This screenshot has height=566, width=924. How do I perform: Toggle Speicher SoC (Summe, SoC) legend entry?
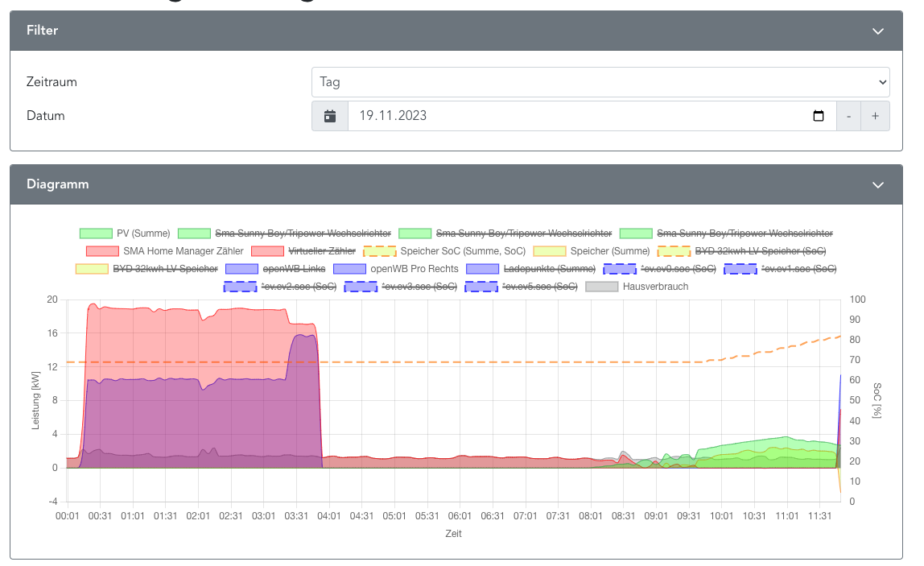coord(463,251)
